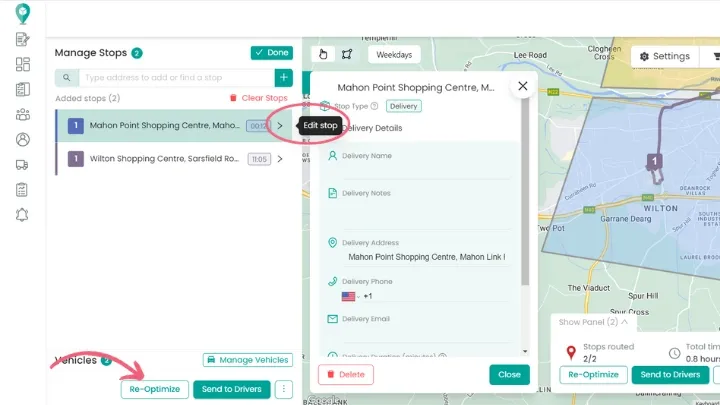Click the Delivery stop type tag

[404, 106]
